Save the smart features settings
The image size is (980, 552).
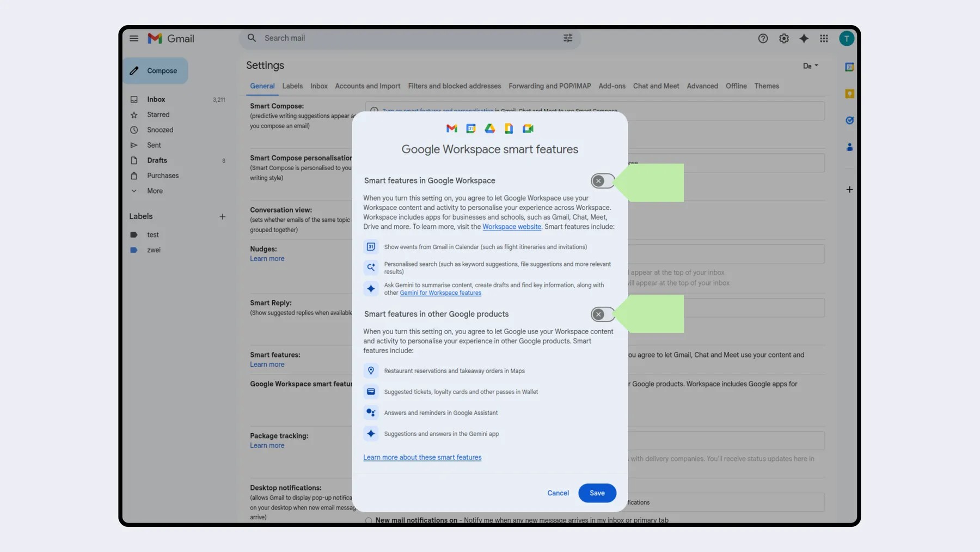click(x=597, y=493)
